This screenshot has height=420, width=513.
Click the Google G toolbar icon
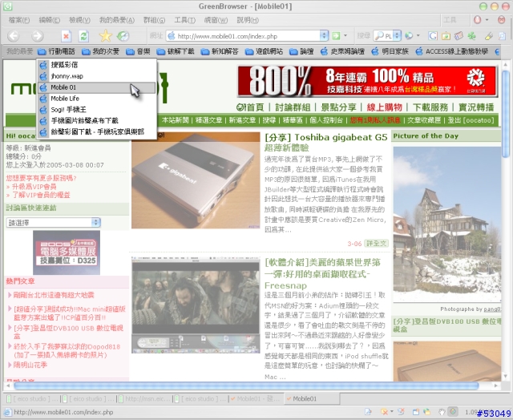[433, 35]
